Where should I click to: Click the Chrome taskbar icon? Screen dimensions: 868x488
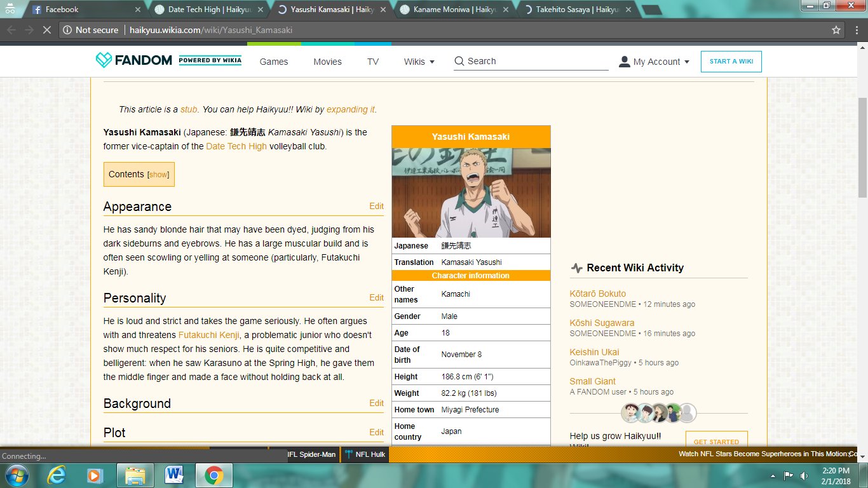coord(214,475)
